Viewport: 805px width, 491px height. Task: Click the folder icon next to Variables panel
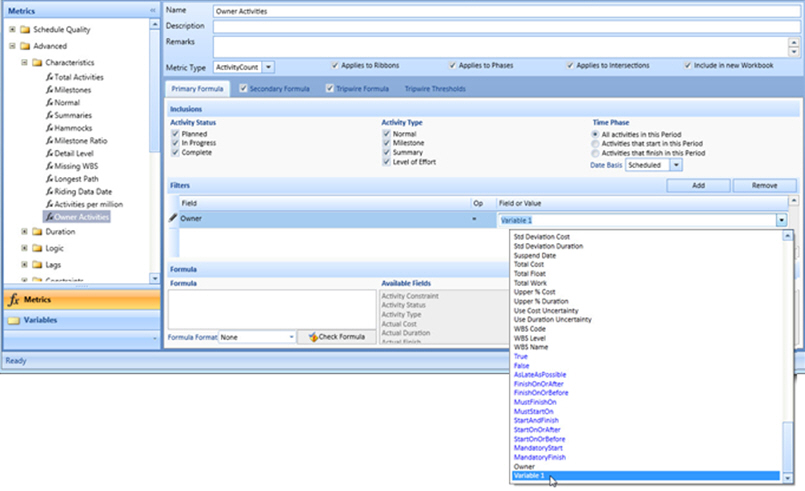tap(13, 321)
